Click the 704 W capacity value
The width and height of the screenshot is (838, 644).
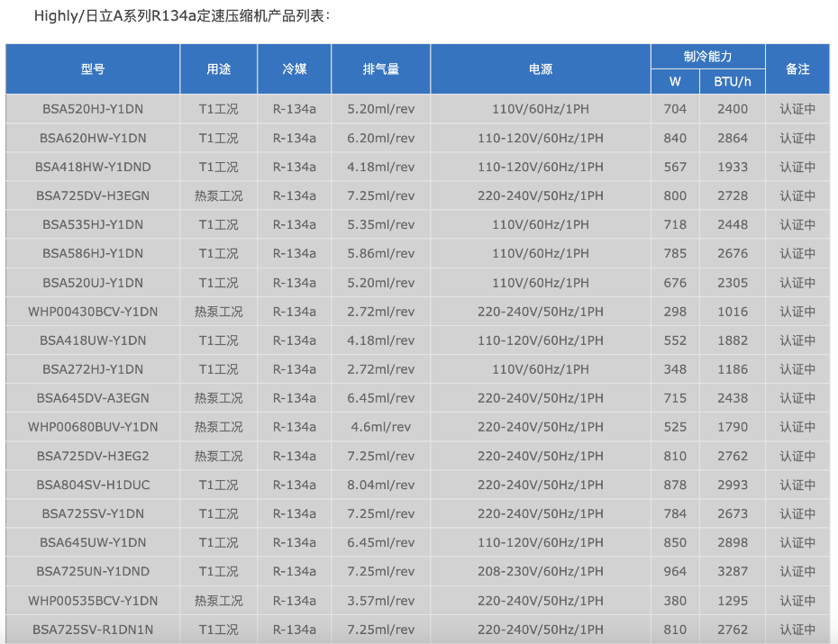pyautogui.click(x=675, y=109)
